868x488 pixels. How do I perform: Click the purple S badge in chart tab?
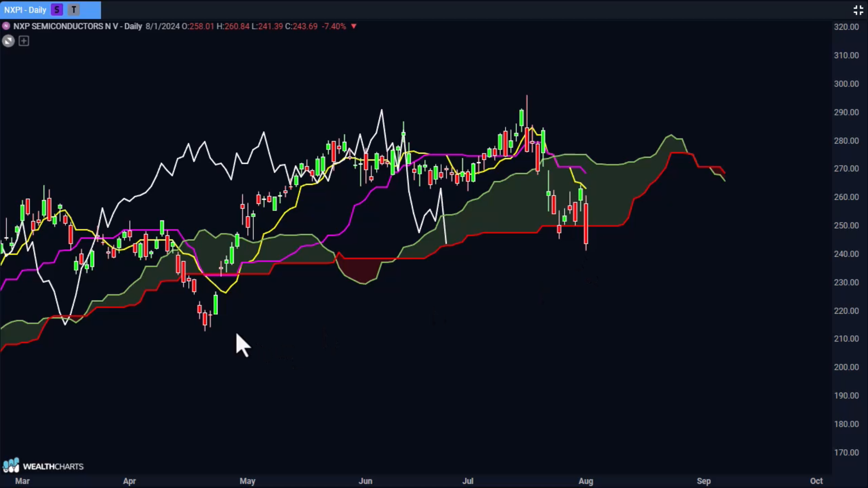(x=57, y=9)
